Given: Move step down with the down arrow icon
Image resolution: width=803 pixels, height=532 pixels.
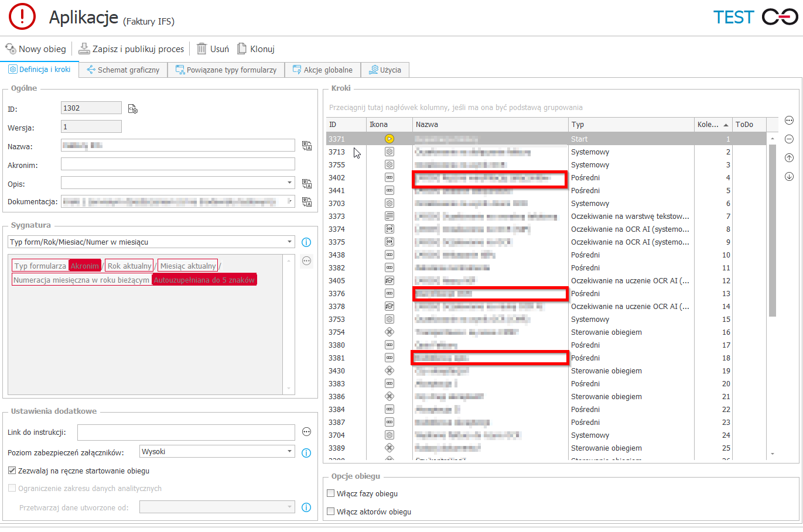Looking at the screenshot, I should [x=789, y=177].
